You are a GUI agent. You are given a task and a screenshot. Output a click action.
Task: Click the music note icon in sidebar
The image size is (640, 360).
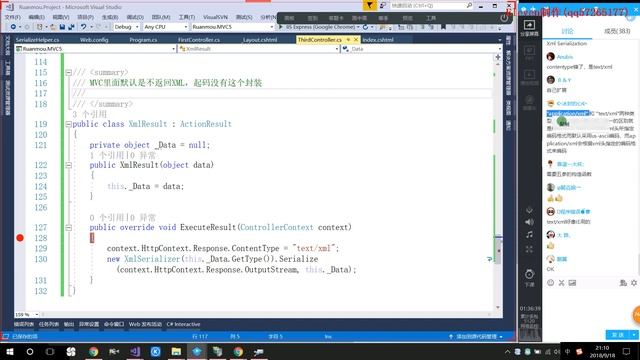coord(529,235)
